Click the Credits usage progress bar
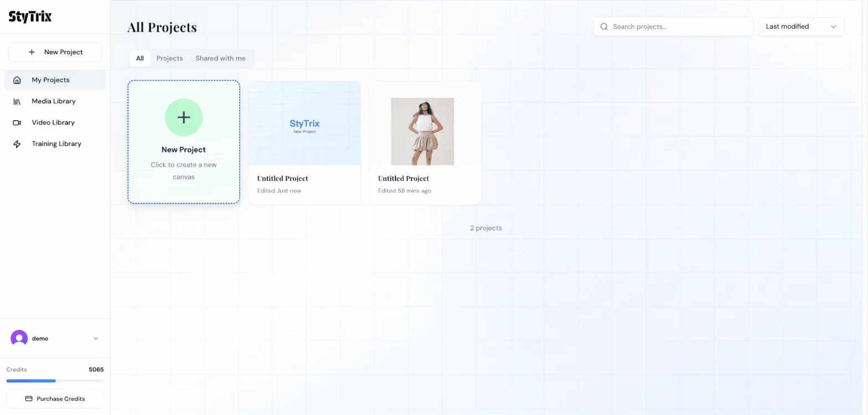This screenshot has width=868, height=415. coord(55,381)
